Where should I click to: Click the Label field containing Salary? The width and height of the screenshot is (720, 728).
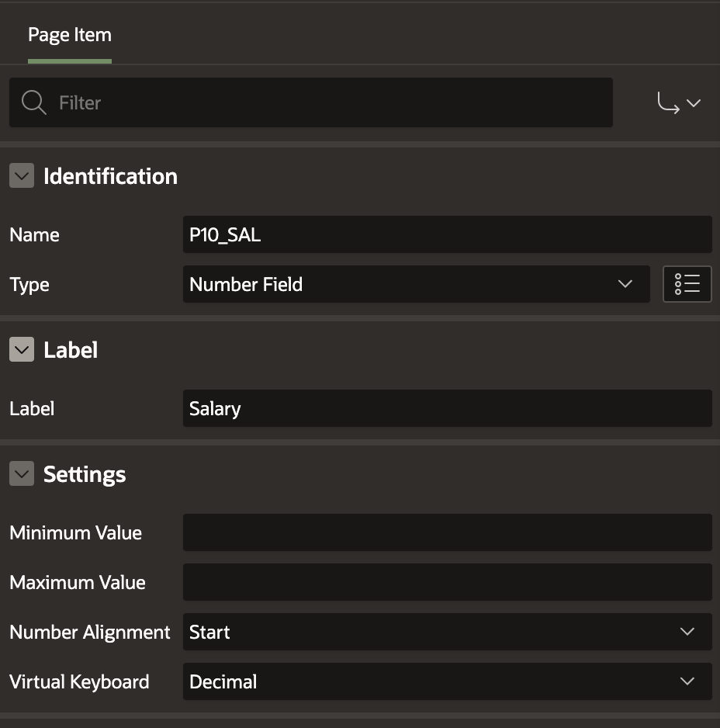(x=447, y=408)
